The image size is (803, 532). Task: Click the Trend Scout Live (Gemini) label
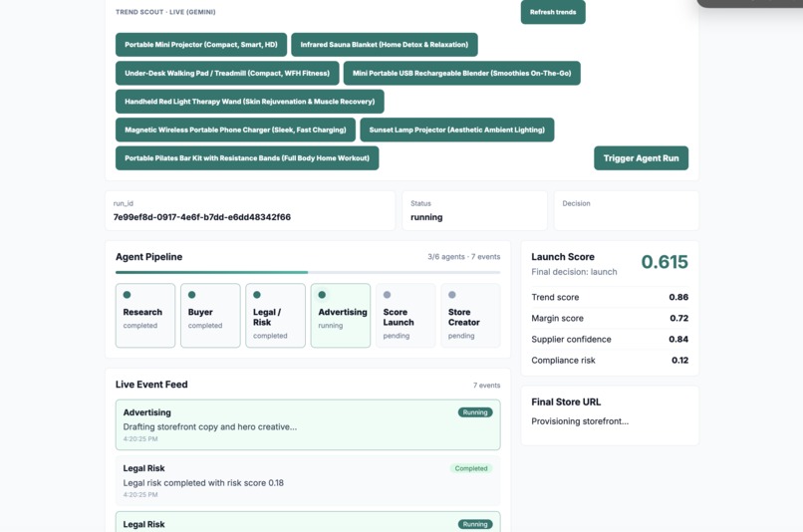click(x=165, y=12)
